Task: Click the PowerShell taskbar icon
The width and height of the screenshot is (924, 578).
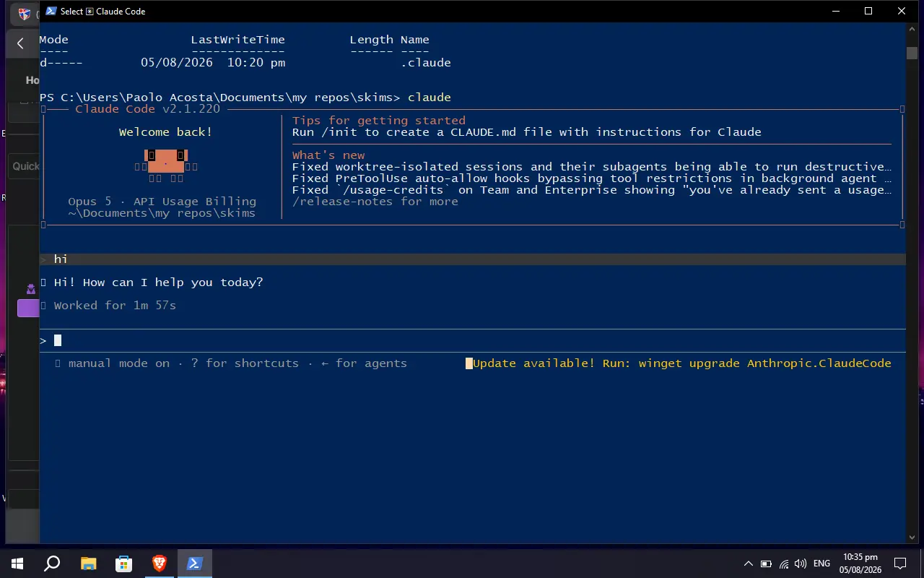Action: 194,564
